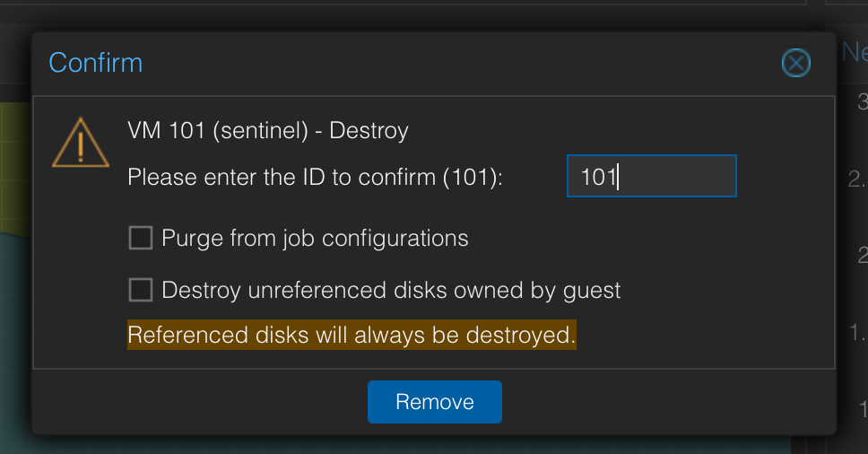The height and width of the screenshot is (454, 868).
Task: Check Destroy unreferenced disks owned by guest
Action: [x=141, y=290]
